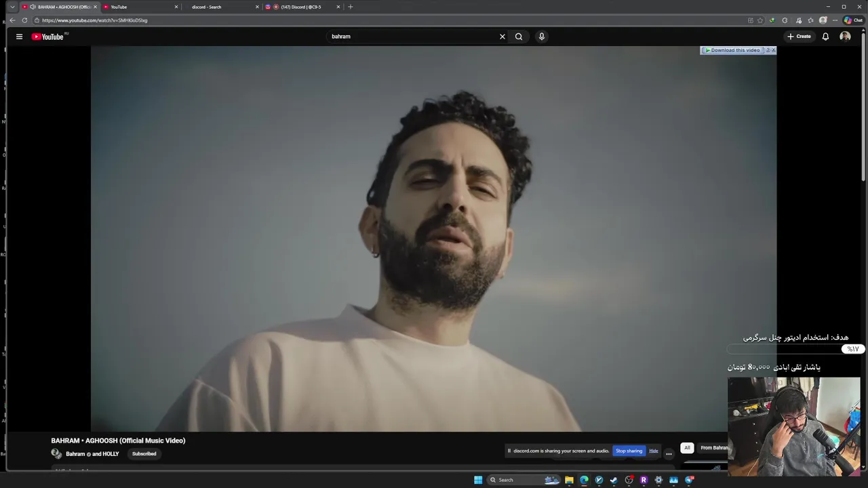Click the video title BAHRAM AGHOOSH
The width and height of the screenshot is (868, 488).
point(118,441)
